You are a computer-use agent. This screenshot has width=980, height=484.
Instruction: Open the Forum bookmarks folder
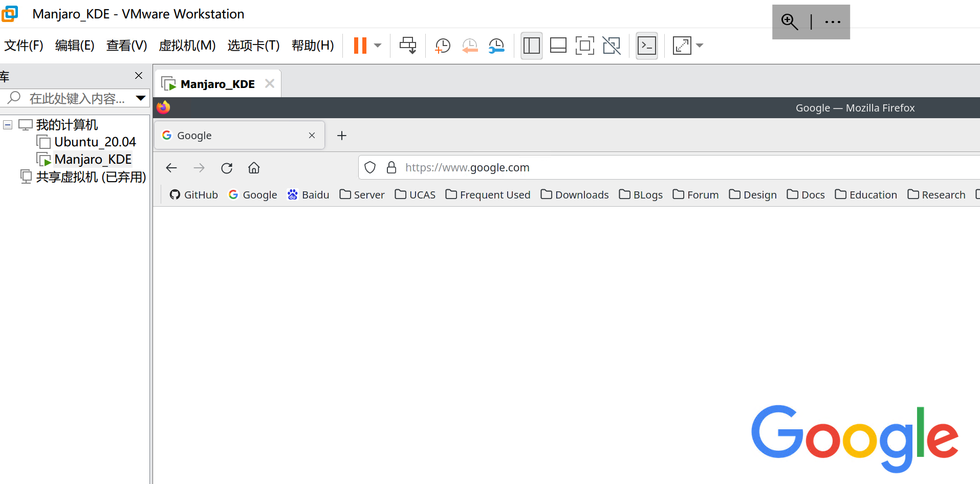click(695, 195)
